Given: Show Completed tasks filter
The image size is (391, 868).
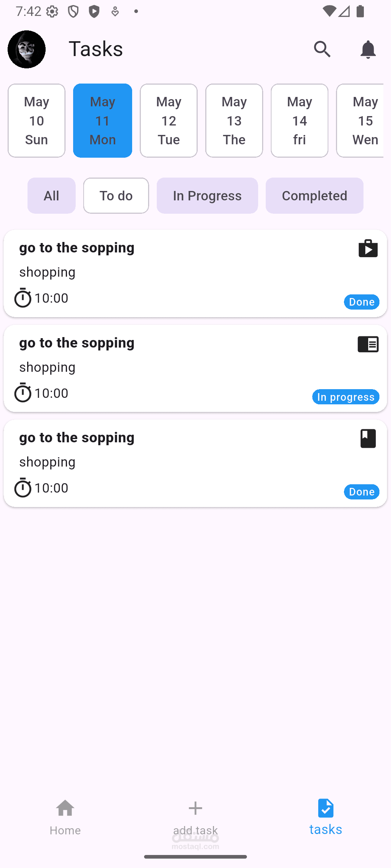Looking at the screenshot, I should [314, 196].
